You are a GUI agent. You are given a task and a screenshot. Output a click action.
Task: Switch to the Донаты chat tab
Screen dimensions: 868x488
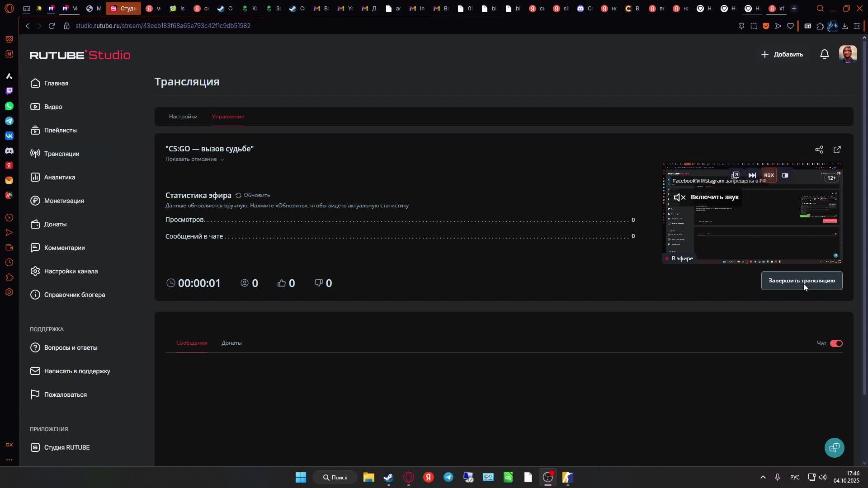[231, 343]
